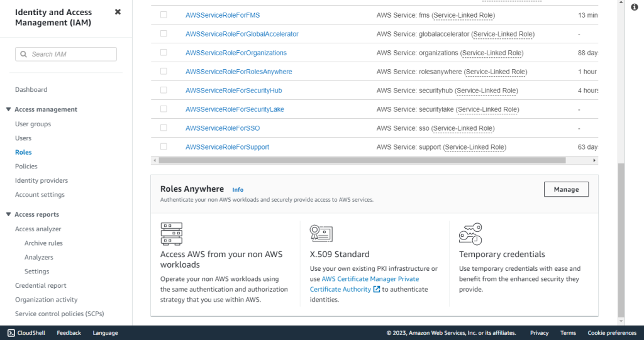This screenshot has height=340, width=644.
Task: Open CloudShell terminal icon
Action: pyautogui.click(x=11, y=333)
